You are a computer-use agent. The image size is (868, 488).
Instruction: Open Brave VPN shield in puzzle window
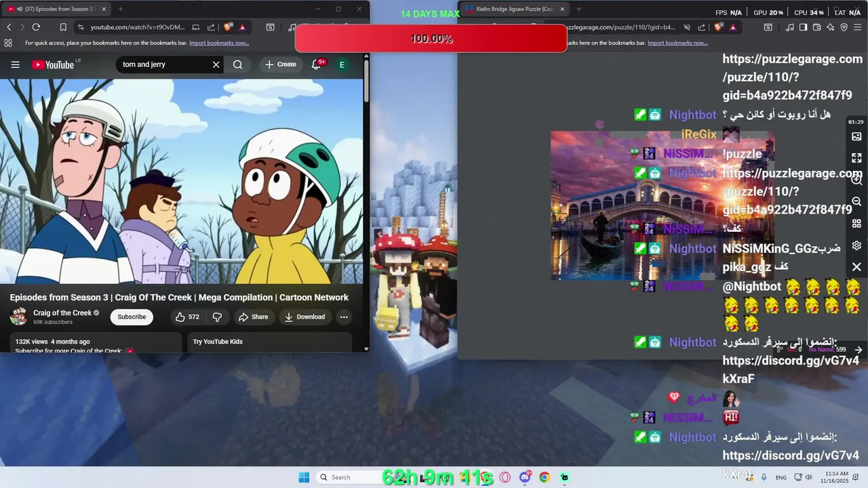tap(844, 27)
